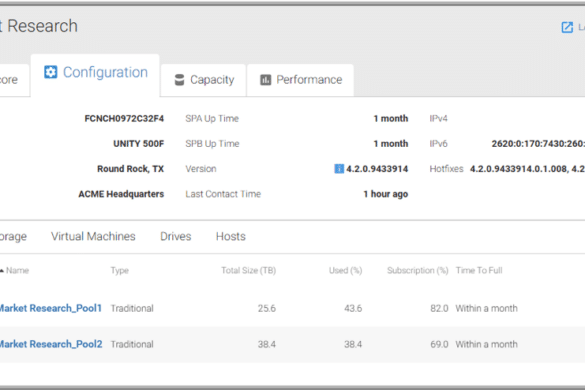Click the version info icon
Viewport: 585px width, 390px height.
[x=339, y=169]
